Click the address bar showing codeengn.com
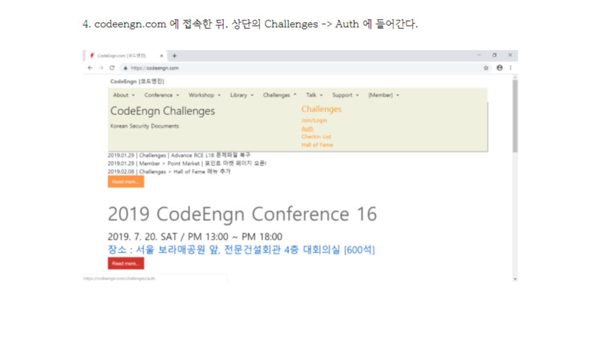This screenshot has width=594, height=364. (x=303, y=68)
